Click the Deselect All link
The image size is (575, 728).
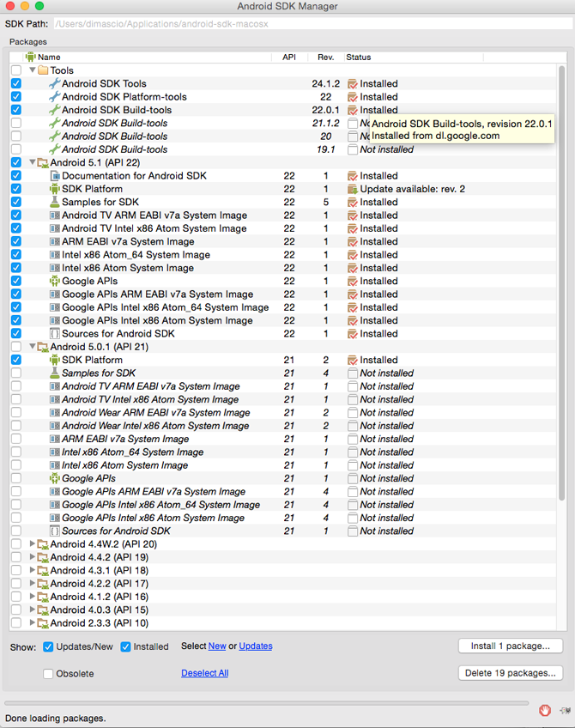pos(204,673)
